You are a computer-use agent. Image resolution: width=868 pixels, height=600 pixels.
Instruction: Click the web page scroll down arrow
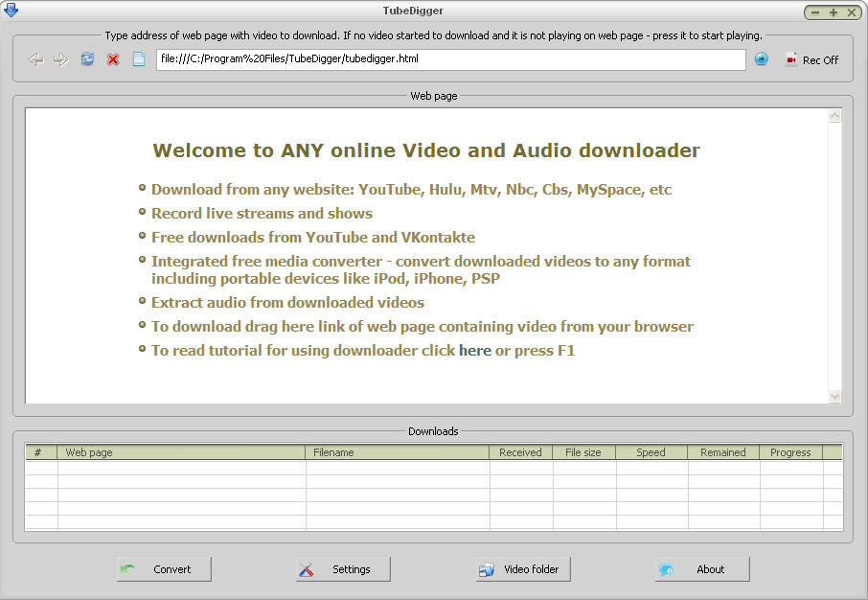834,396
